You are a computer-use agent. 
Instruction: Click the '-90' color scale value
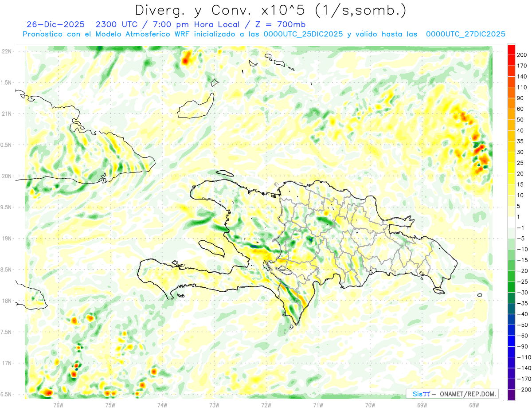click(522, 346)
